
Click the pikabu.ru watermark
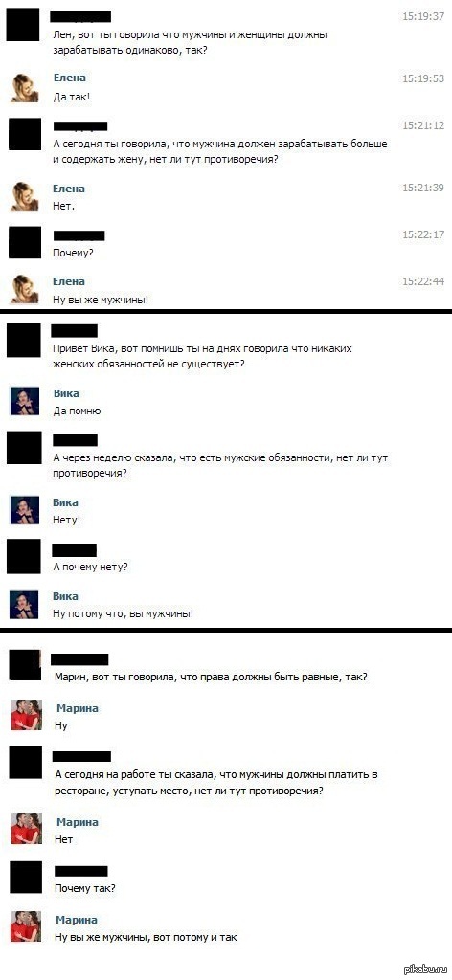(426, 969)
